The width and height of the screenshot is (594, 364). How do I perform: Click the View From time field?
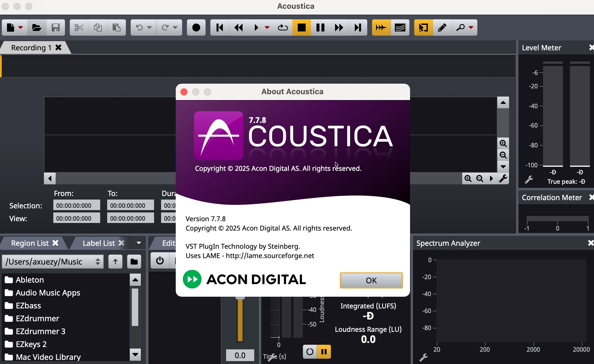tap(77, 218)
